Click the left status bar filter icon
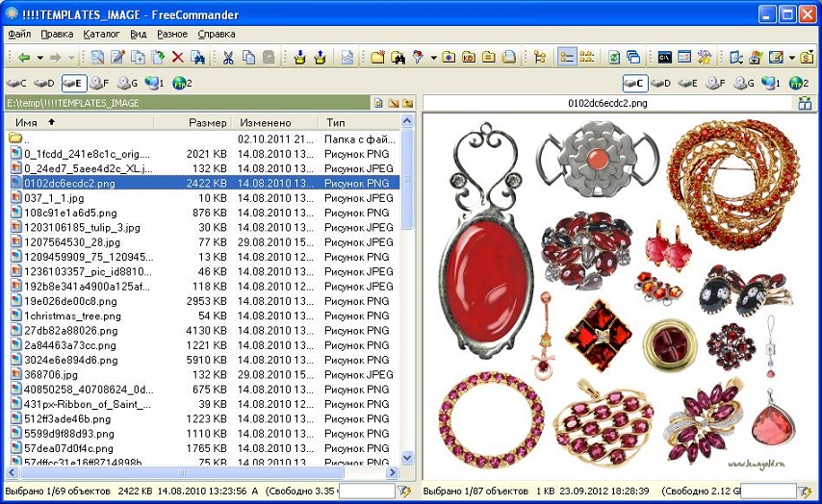Viewport: 822px width, 504px height. click(x=404, y=491)
